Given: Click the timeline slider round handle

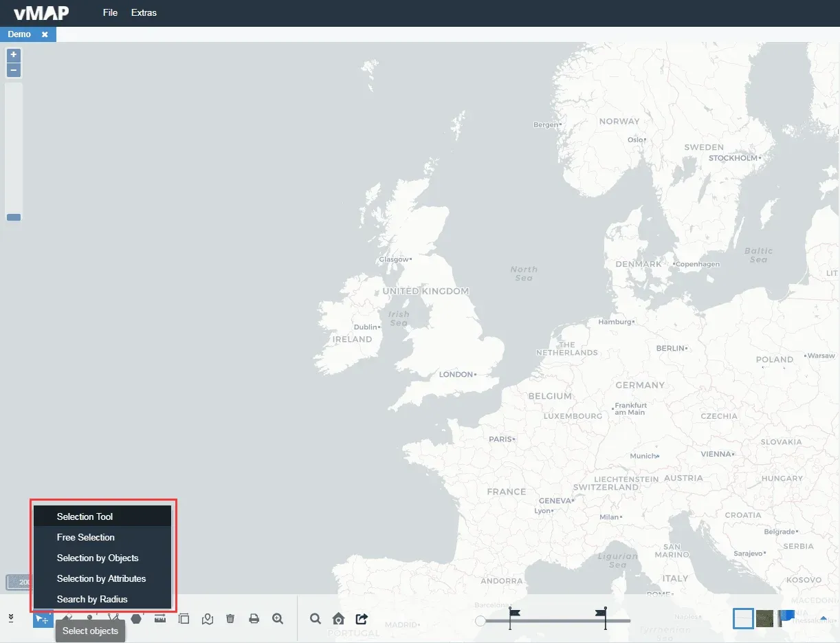Looking at the screenshot, I should [x=480, y=621].
